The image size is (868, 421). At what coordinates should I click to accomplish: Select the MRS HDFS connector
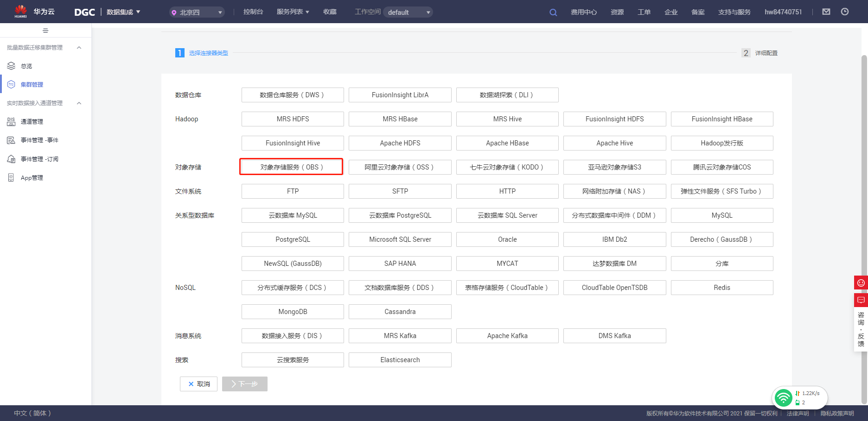coord(293,119)
